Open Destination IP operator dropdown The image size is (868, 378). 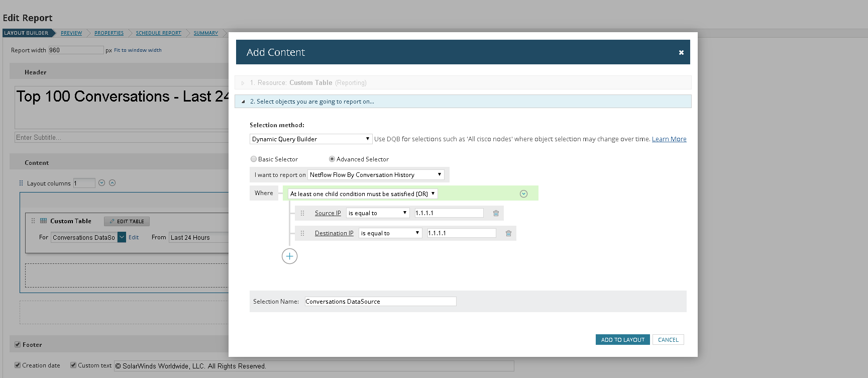[391, 233]
